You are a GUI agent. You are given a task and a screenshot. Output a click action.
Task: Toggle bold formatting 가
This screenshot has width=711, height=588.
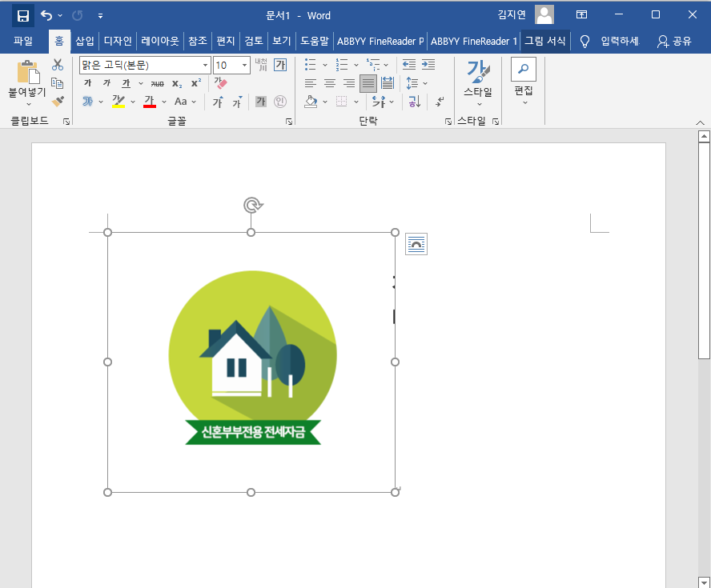pos(88,83)
